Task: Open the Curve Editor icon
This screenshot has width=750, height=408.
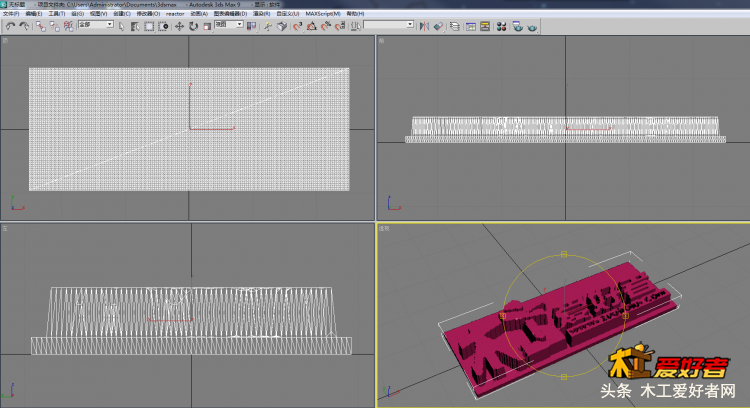Action: [x=471, y=26]
